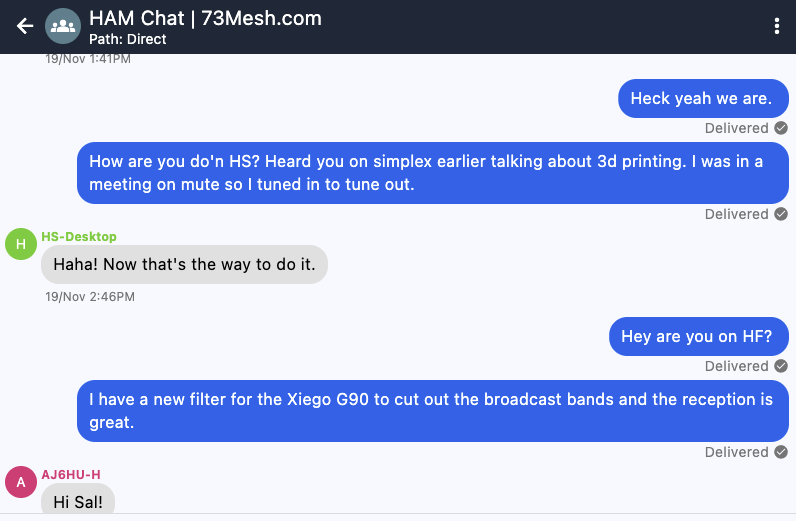
Task: Click the AJ6HU-H sender name
Action: 71,474
